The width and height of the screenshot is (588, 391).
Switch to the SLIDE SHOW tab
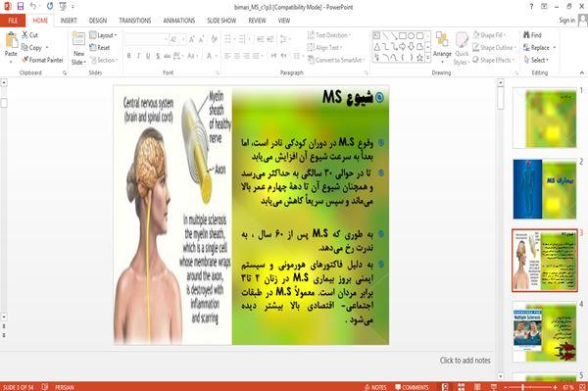pos(221,21)
